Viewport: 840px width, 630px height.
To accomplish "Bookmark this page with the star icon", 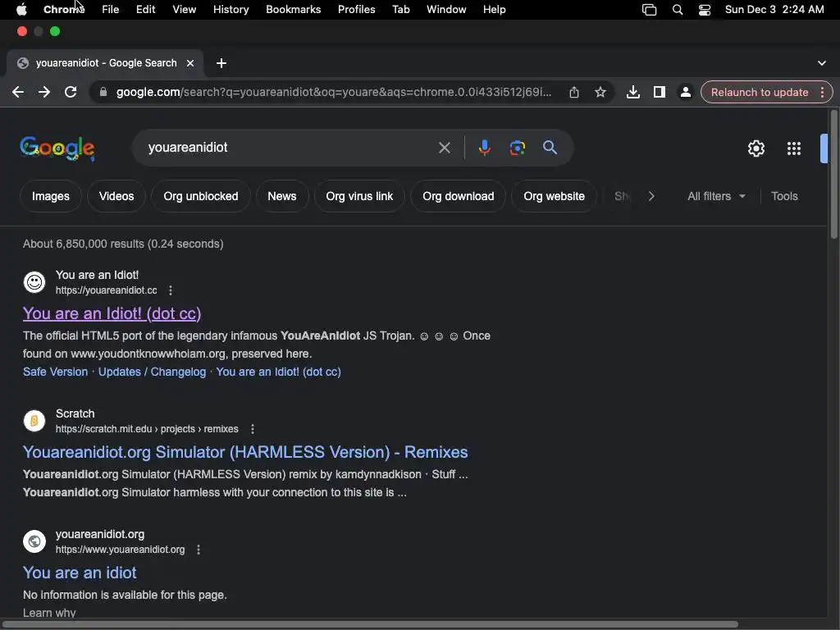I will (x=600, y=92).
